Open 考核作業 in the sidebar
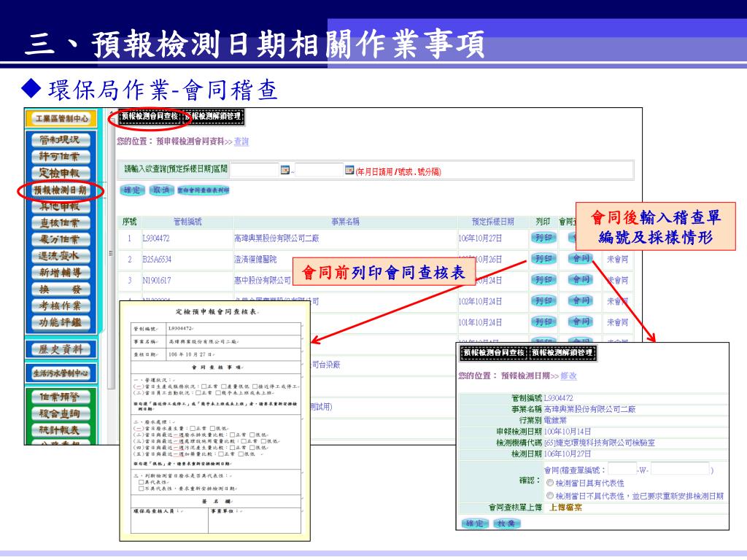Screen dimensions: 747x560 [61, 306]
